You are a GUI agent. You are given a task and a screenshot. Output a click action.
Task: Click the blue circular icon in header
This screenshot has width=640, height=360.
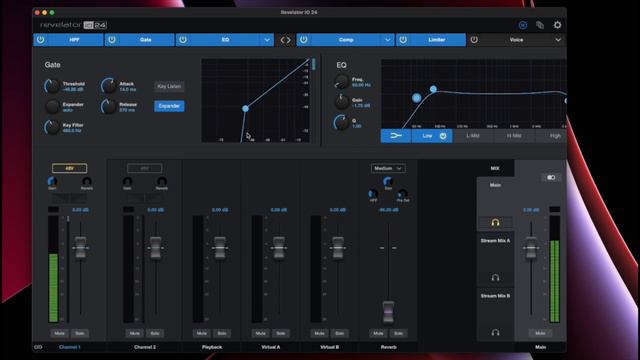coord(522,25)
